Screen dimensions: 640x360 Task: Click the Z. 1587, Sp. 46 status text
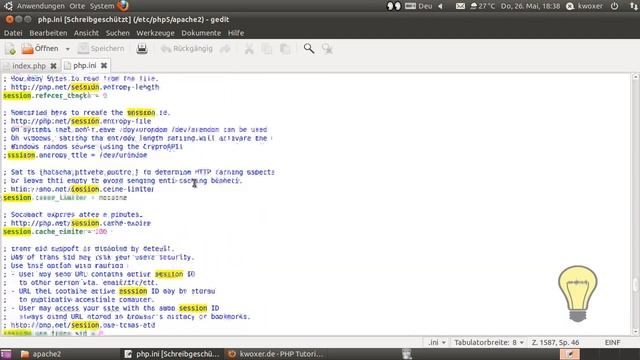pos(555,342)
